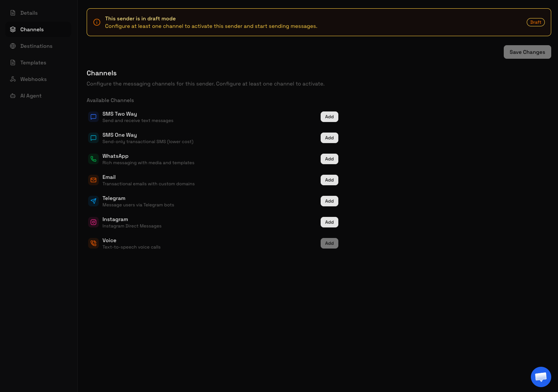Click the Voice channel phone icon
Image resolution: width=558 pixels, height=392 pixels.
tap(93, 243)
